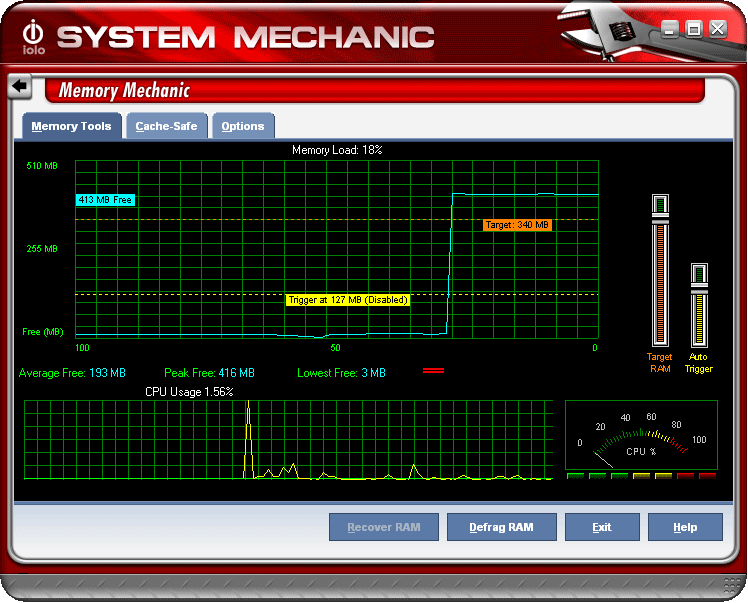This screenshot has width=748, height=603.
Task: Click the Peak Free: 416 MB readout
Action: click(x=209, y=373)
